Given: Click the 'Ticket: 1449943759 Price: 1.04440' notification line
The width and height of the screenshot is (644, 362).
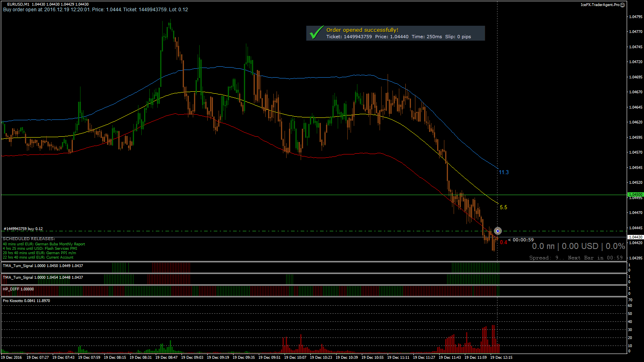Looking at the screenshot, I should pyautogui.click(x=398, y=37).
